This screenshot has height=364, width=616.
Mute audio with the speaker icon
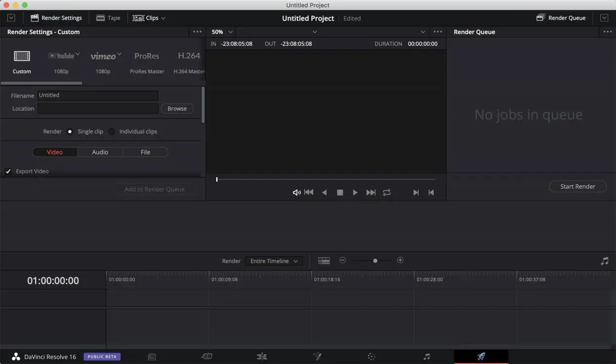[296, 192]
